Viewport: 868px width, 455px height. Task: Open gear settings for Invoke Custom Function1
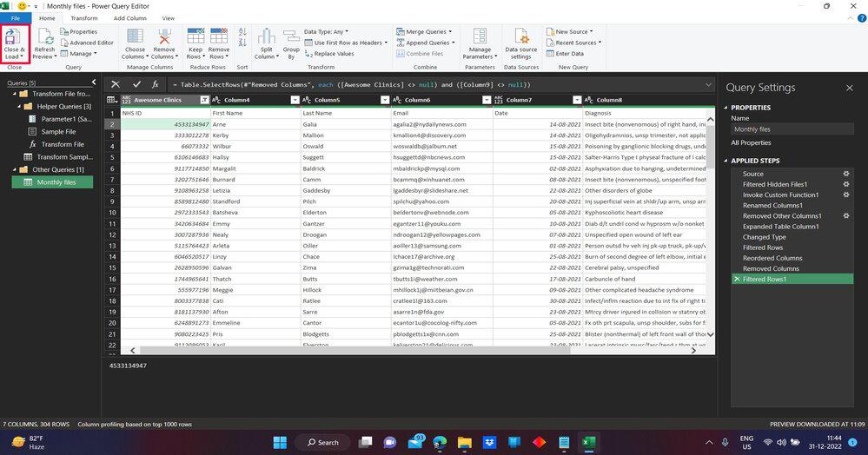click(846, 195)
